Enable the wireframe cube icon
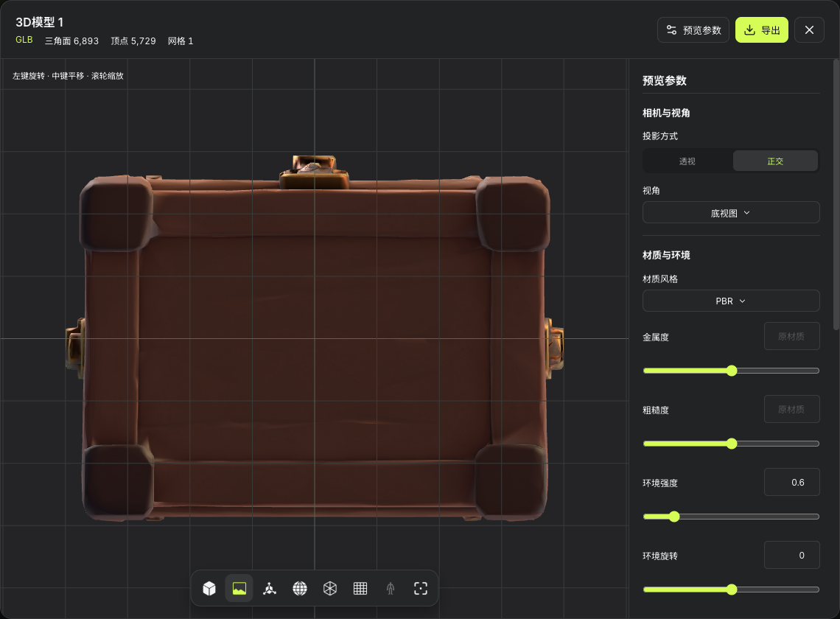The width and height of the screenshot is (840, 619). click(x=330, y=589)
